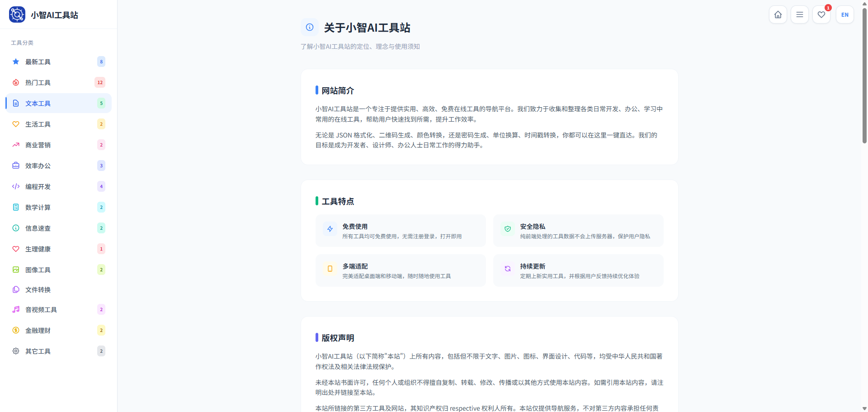Click the 版权声明 heading
This screenshot has height=412, width=868.
(338, 338)
